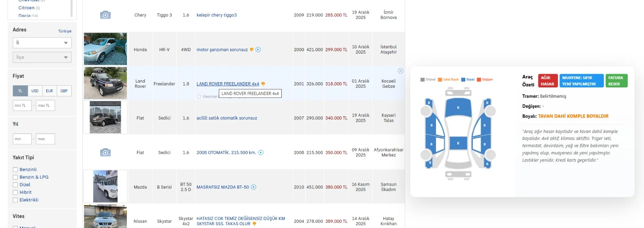The image size is (644, 228).
Task: Click the play icon on Fiat 2008 OTOMATİK listing
Action: (261, 153)
